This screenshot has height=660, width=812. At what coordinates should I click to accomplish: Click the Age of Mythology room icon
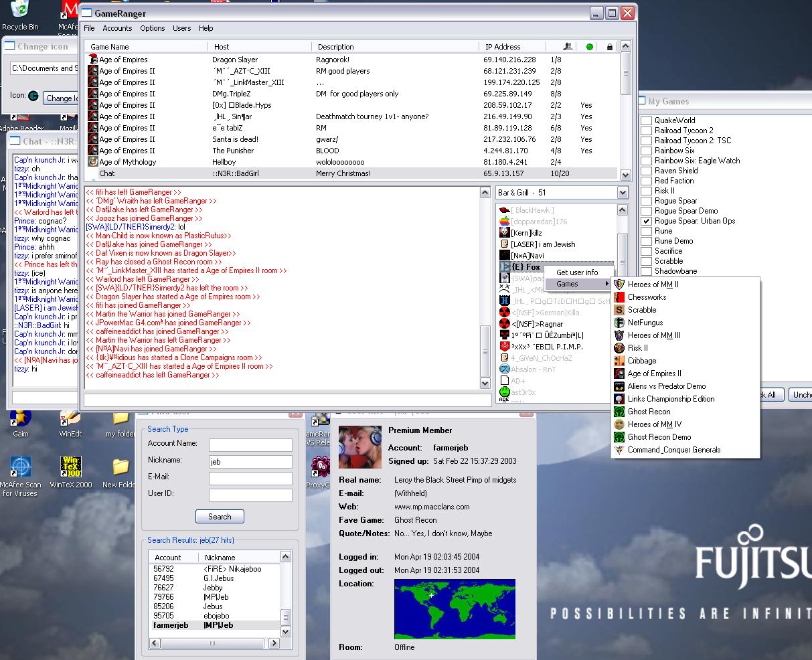coord(92,162)
